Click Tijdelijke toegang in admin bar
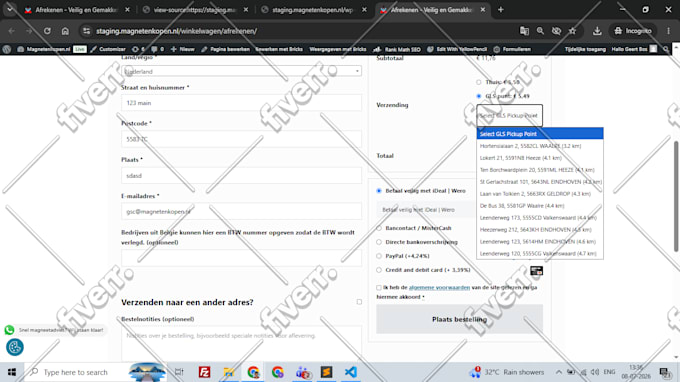This screenshot has height=382, width=680. coord(585,49)
